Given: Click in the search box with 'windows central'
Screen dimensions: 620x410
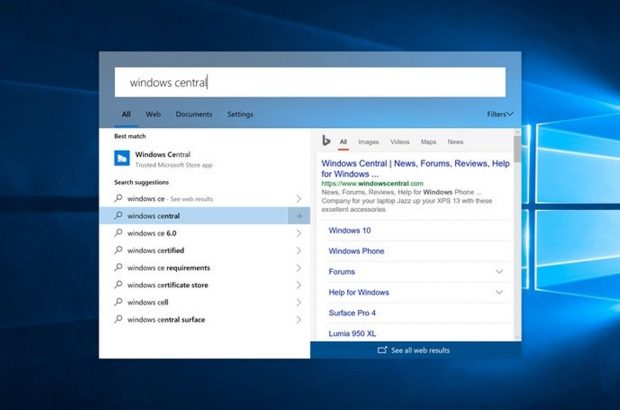Looking at the screenshot, I should tap(310, 82).
